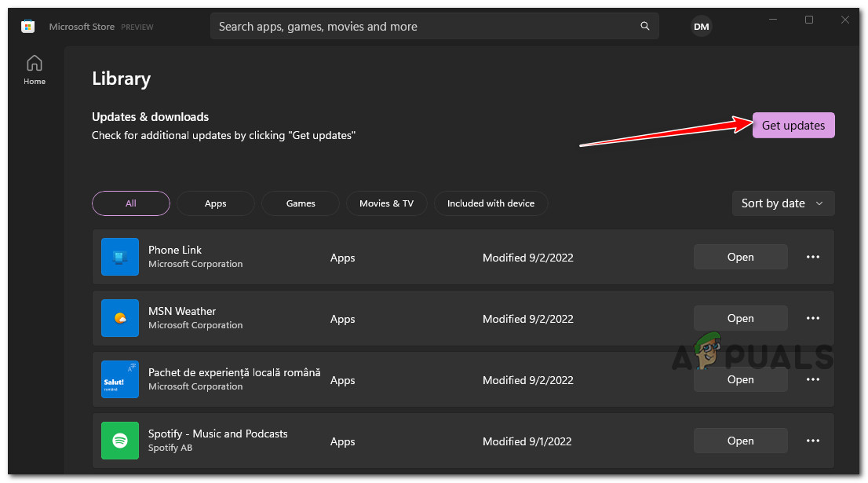
Task: Expand the Sort by date dropdown
Action: coord(782,203)
